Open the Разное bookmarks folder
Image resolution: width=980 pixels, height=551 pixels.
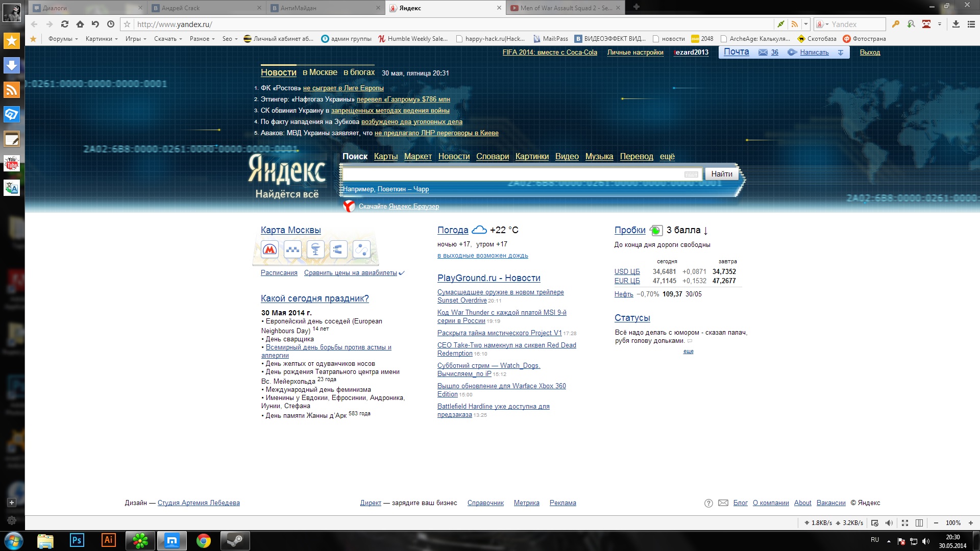[x=202, y=39]
